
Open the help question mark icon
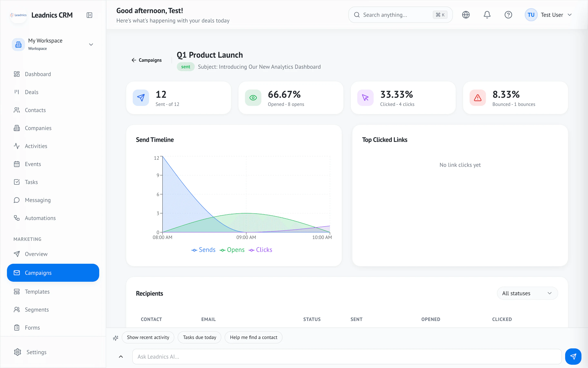tap(508, 15)
